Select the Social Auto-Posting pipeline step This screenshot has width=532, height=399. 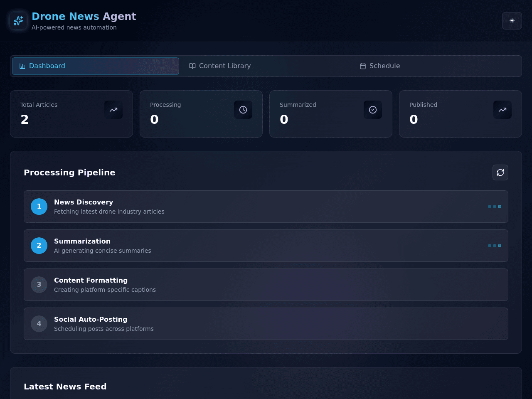pyautogui.click(x=266, y=324)
